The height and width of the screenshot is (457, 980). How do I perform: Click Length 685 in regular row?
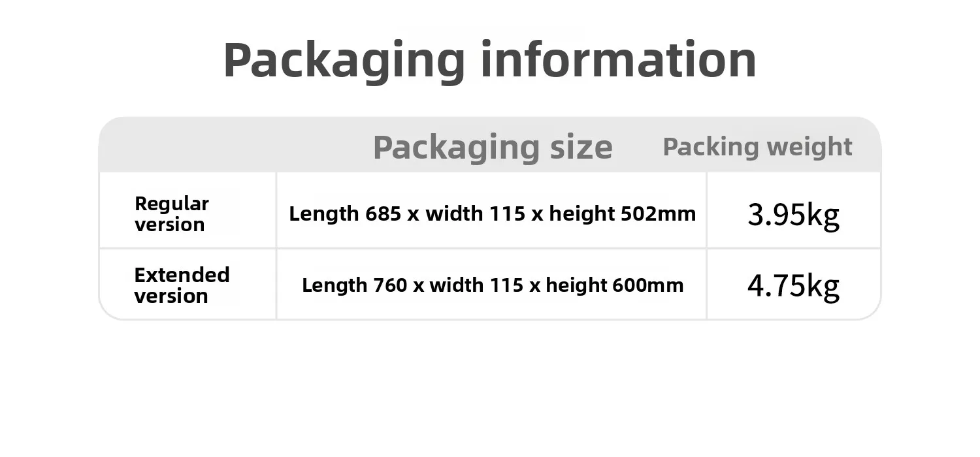pyautogui.click(x=345, y=213)
